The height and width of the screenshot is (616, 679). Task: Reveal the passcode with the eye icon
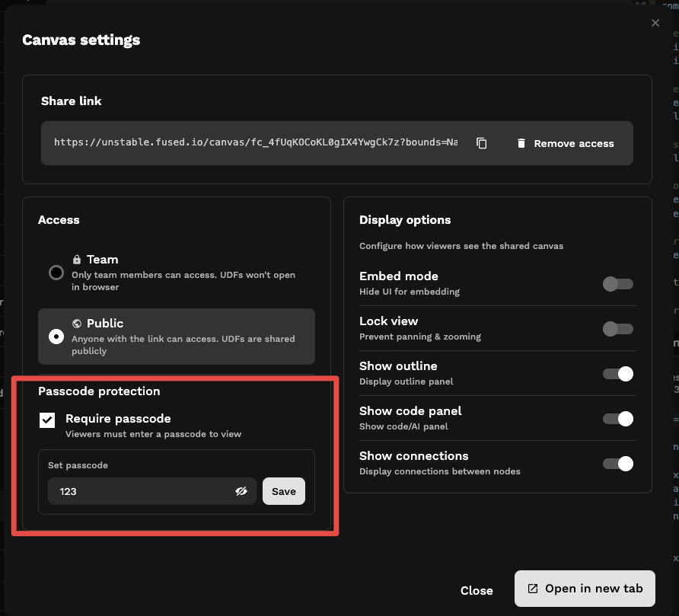(241, 491)
